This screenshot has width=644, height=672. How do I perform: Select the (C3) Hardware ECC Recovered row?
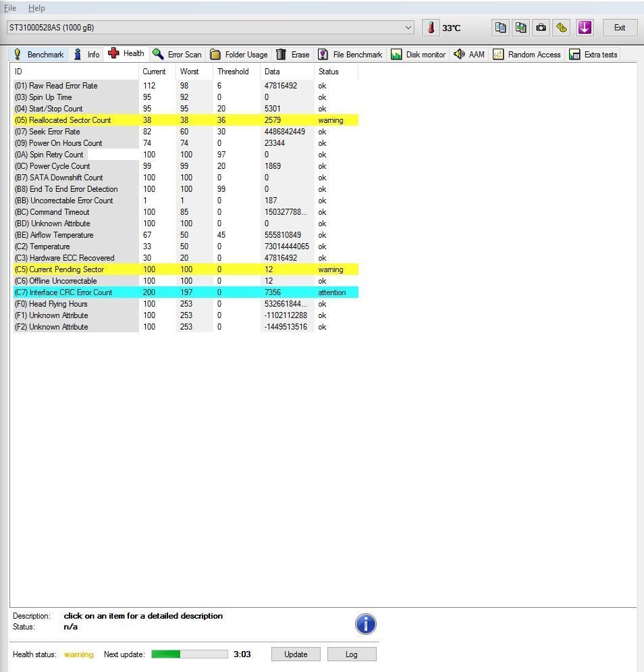[186, 258]
